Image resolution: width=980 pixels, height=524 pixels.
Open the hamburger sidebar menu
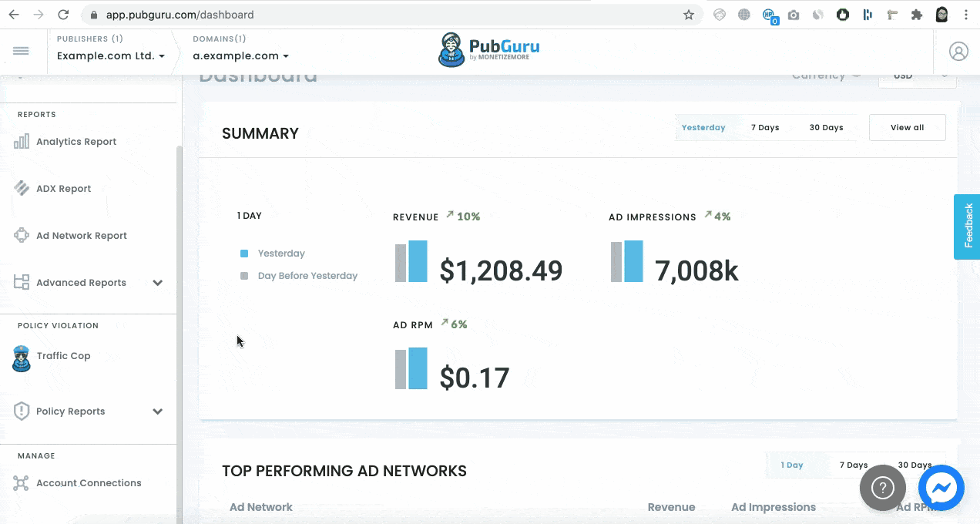[21, 51]
